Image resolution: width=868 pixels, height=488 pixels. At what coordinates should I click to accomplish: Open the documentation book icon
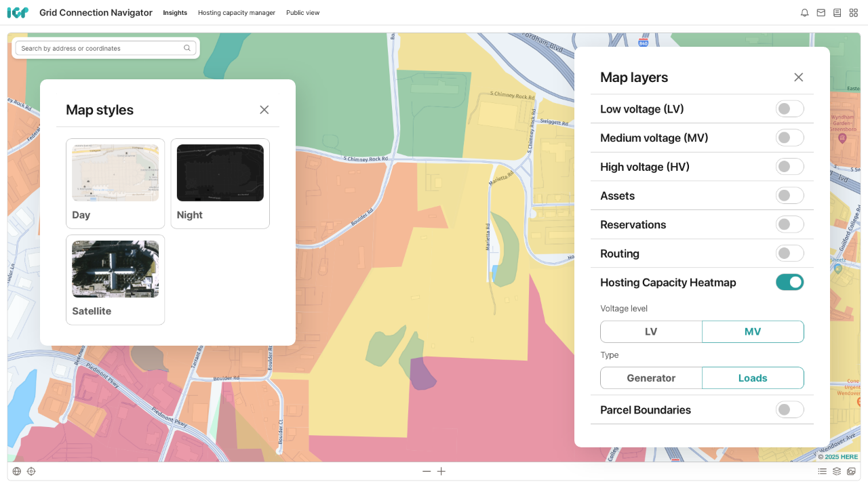(x=837, y=13)
